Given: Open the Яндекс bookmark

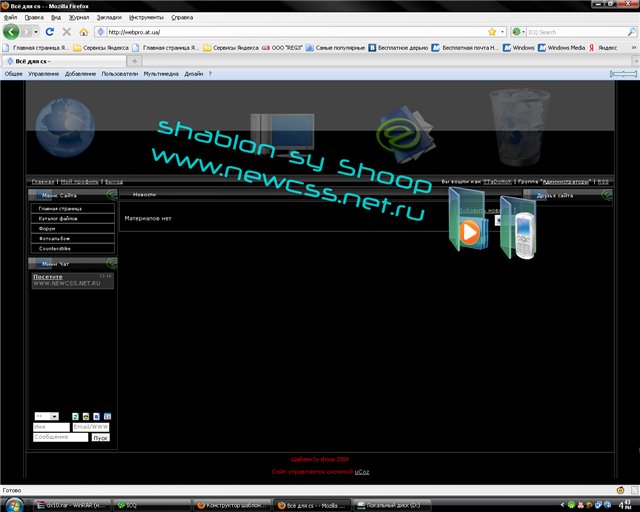Looking at the screenshot, I should click(603, 48).
